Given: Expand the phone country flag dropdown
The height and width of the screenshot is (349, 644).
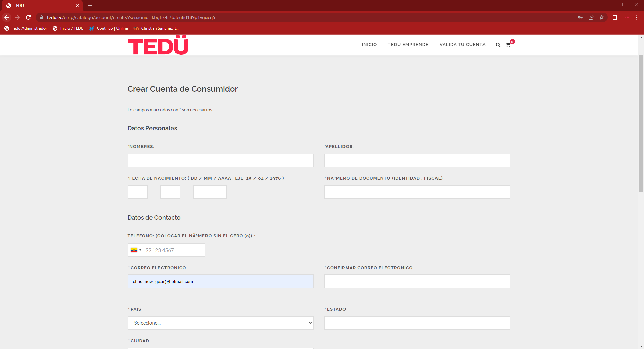Looking at the screenshot, I should tap(136, 250).
